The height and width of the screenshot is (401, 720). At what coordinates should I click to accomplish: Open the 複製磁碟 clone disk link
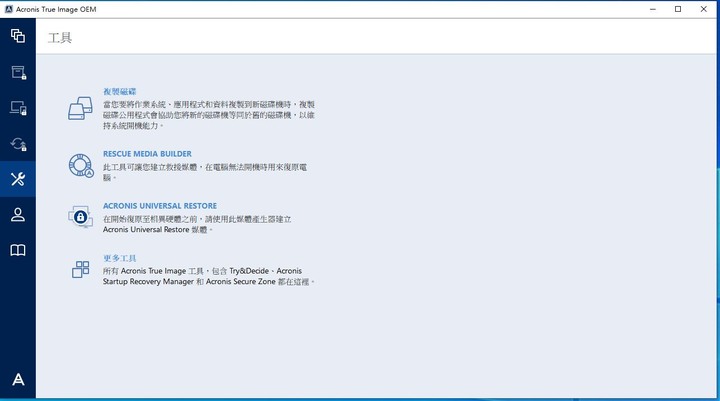point(119,91)
